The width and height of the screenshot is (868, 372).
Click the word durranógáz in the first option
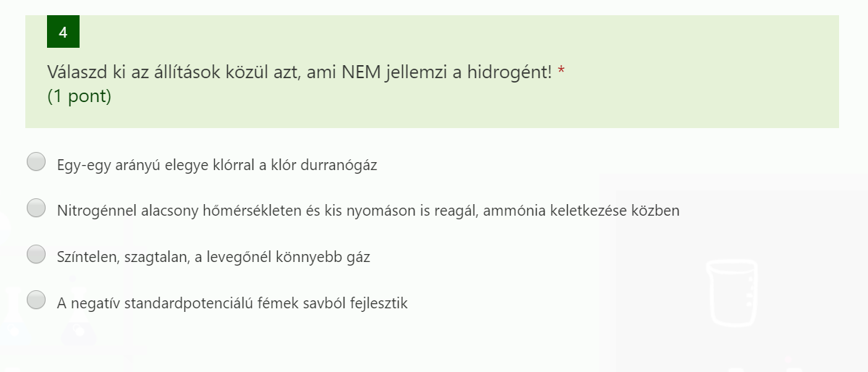coord(341,165)
